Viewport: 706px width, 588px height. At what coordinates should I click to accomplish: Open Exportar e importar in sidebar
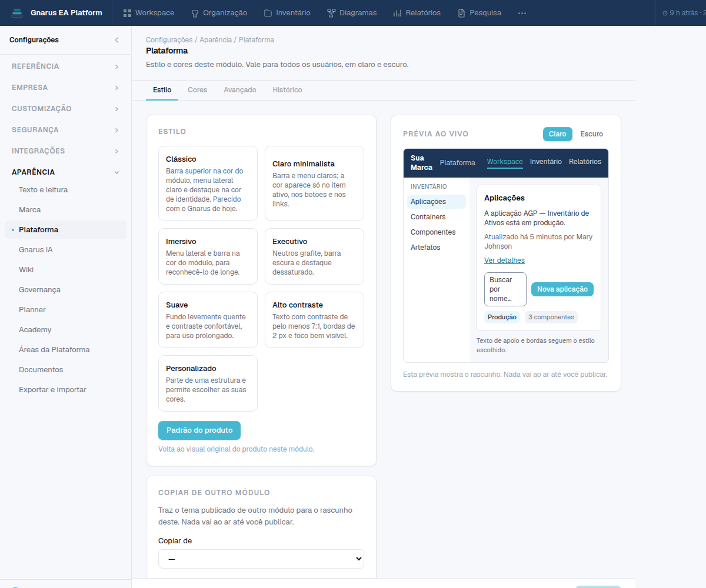65,390
